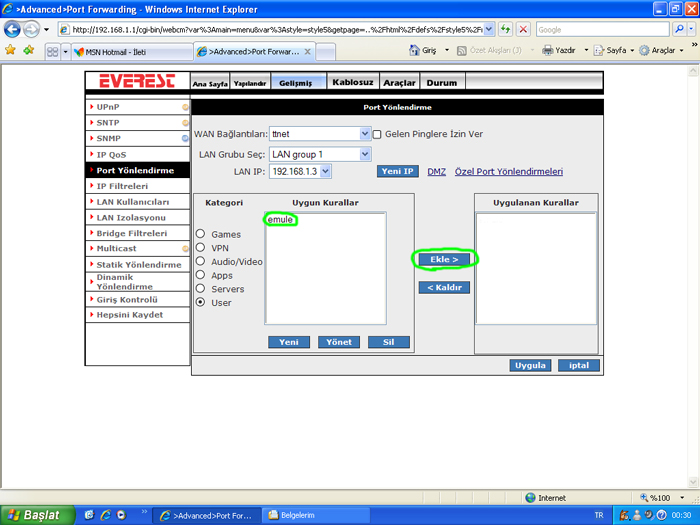Click the Yazdır printer icon
The height and width of the screenshot is (525, 700).
(548, 50)
